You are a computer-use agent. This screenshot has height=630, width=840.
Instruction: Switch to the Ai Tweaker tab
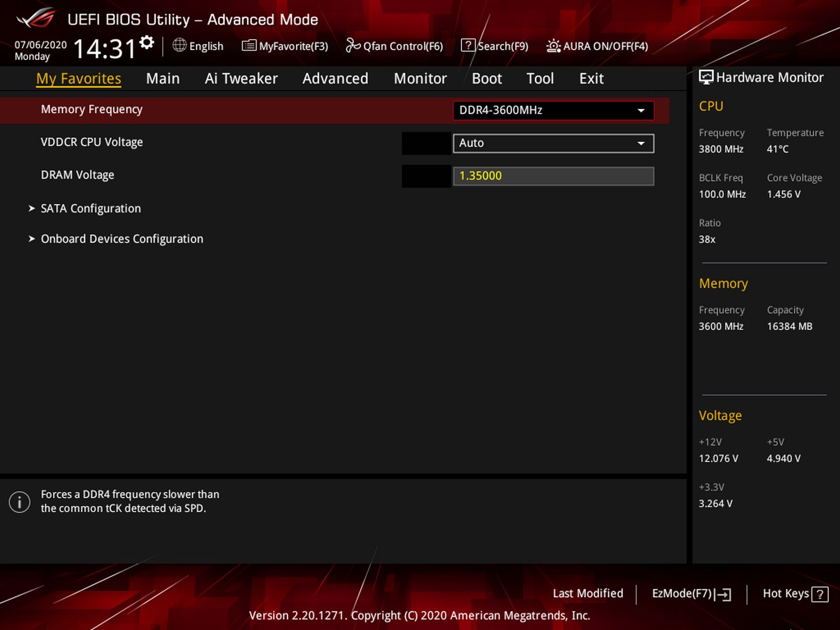[241, 79]
